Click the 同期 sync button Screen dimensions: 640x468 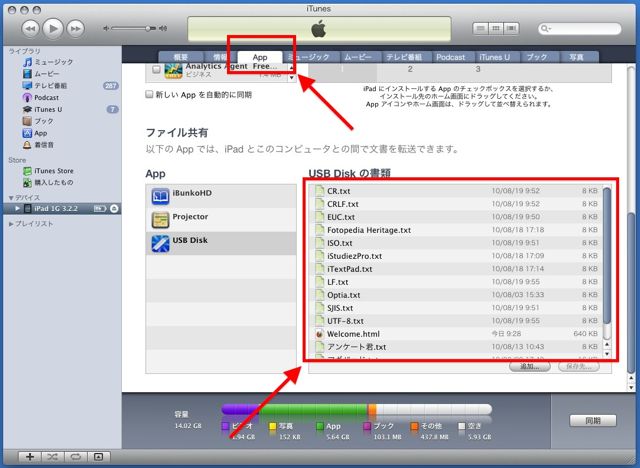[x=593, y=421]
